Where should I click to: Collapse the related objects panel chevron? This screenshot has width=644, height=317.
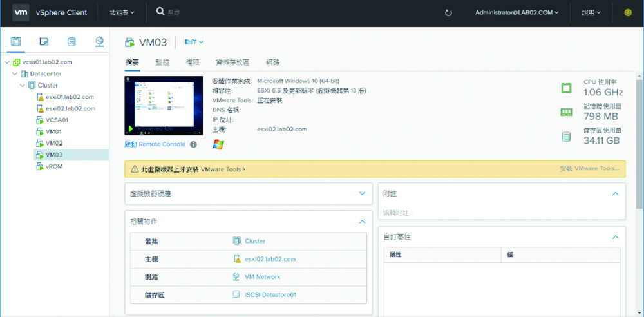click(362, 221)
